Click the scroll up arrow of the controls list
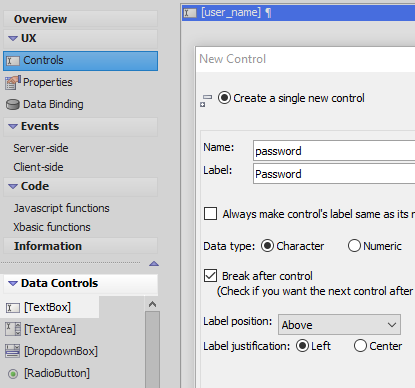The height and width of the screenshot is (388, 415). tap(152, 304)
